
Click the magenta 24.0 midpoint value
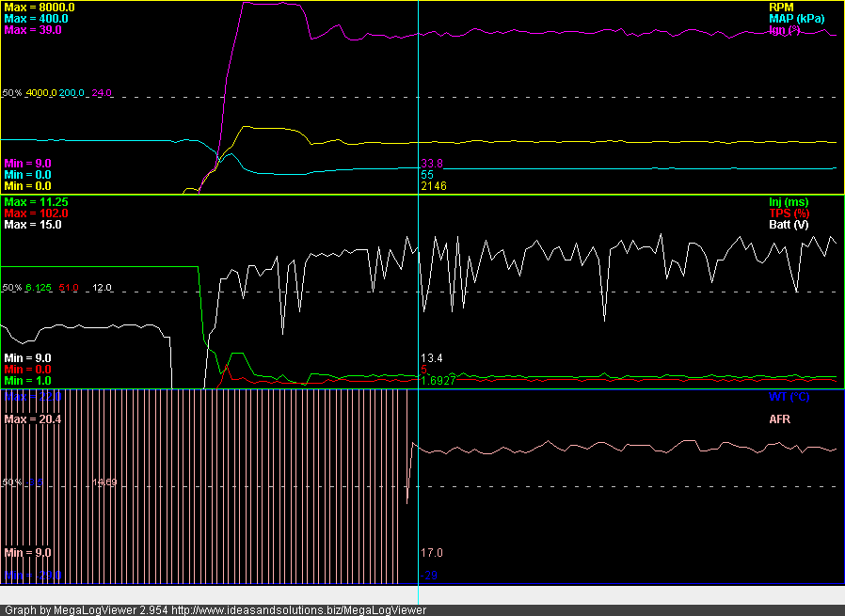(x=102, y=92)
